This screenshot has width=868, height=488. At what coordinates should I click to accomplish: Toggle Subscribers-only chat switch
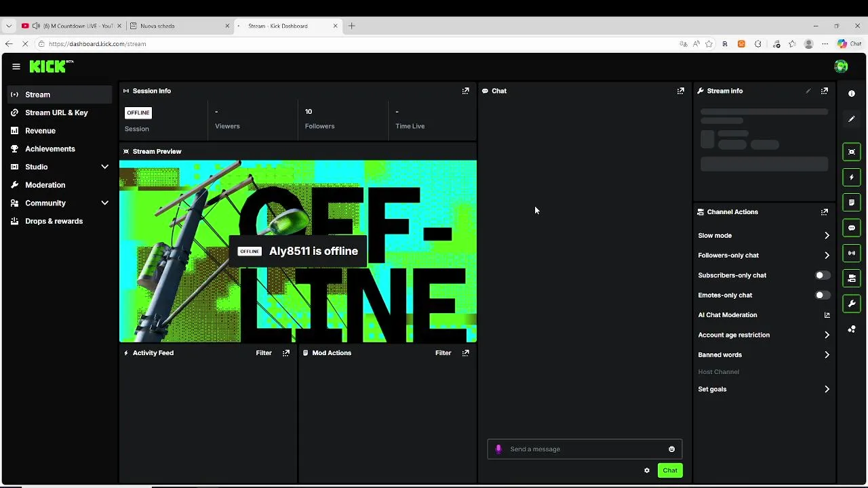tap(822, 275)
